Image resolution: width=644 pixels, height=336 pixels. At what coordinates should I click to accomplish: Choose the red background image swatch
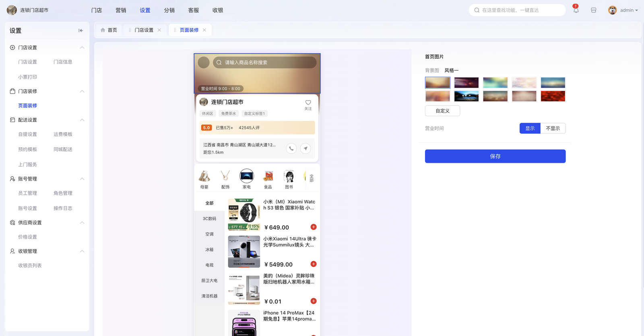tap(553, 96)
